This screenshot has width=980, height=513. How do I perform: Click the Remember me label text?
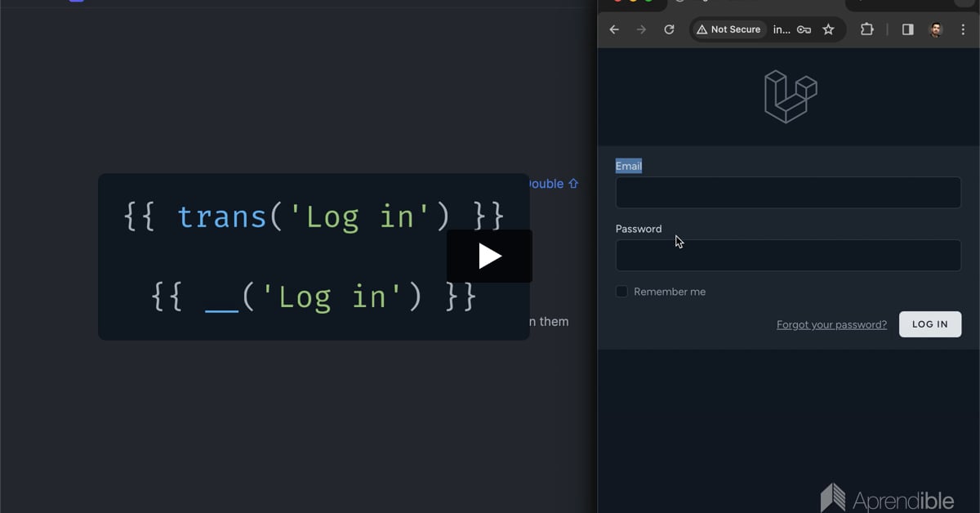click(670, 292)
